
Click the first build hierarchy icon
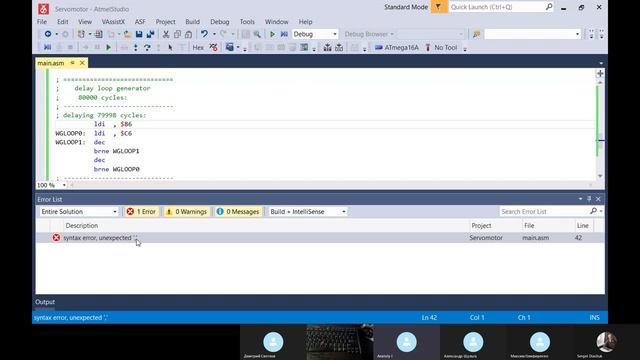[327, 48]
